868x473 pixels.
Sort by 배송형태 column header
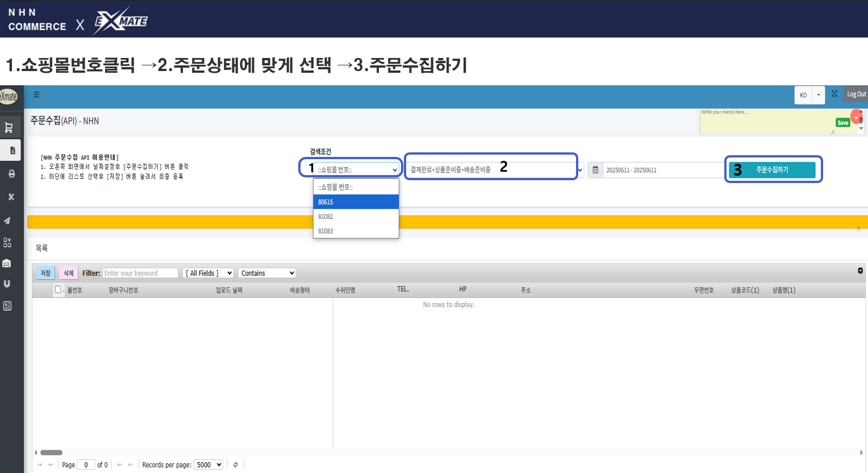coord(300,290)
